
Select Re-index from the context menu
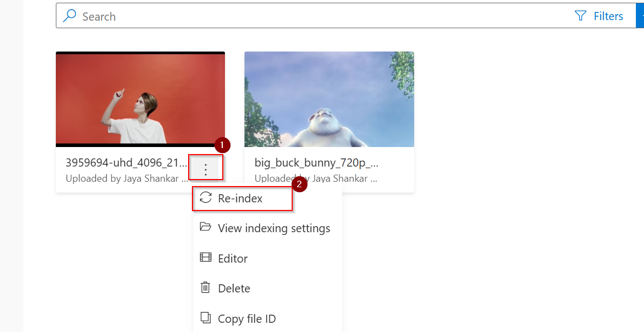click(x=242, y=199)
